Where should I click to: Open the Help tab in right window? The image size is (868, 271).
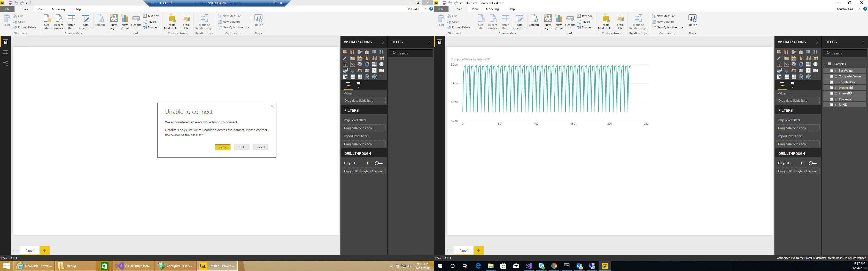pos(512,9)
